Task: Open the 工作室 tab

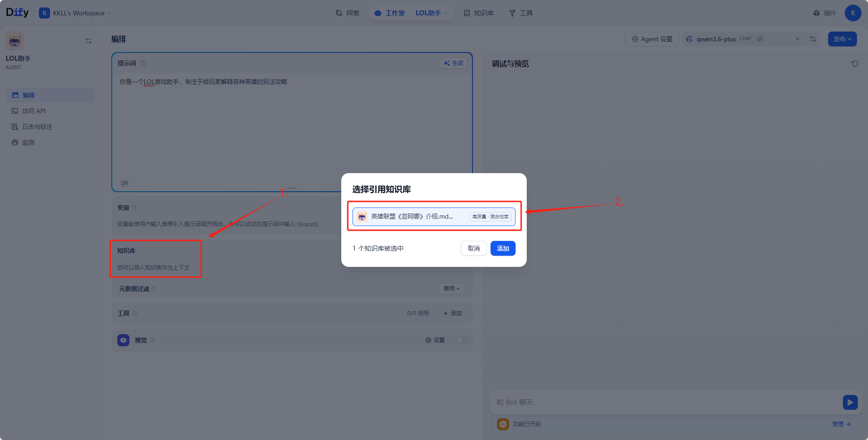Action: click(x=389, y=13)
